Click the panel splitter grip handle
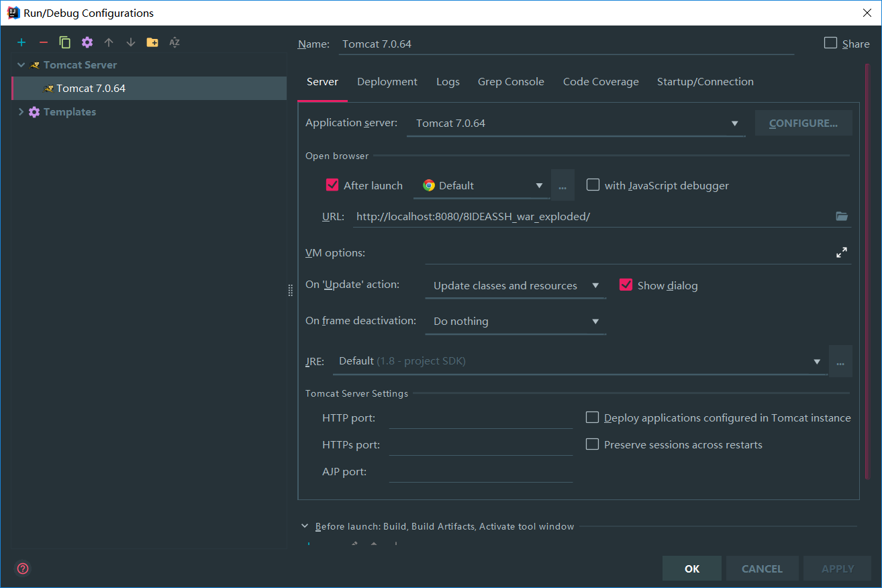882x588 pixels. pyautogui.click(x=291, y=290)
